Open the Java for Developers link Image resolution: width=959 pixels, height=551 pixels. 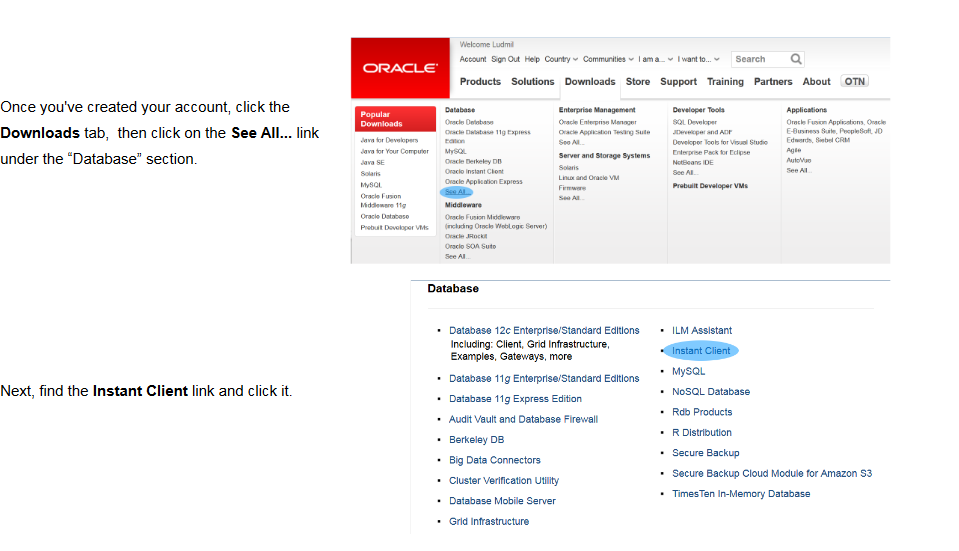pyautogui.click(x=389, y=140)
